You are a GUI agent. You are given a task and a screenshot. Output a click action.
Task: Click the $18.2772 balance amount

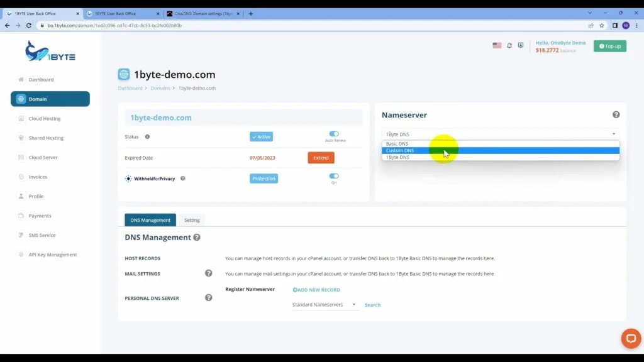547,50
